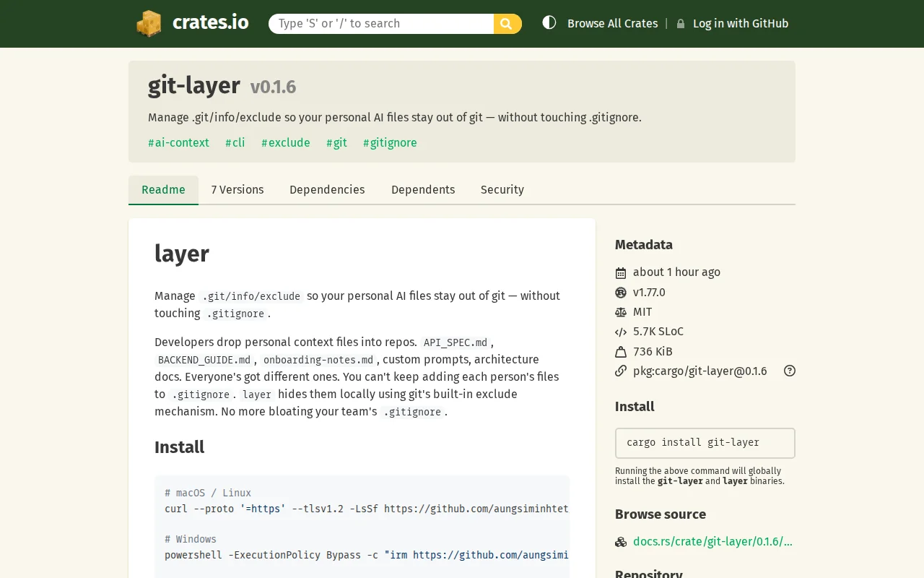Click the 'BACKEND_GUIDE.md' inline code
The height and width of the screenshot is (578, 924).
(204, 360)
